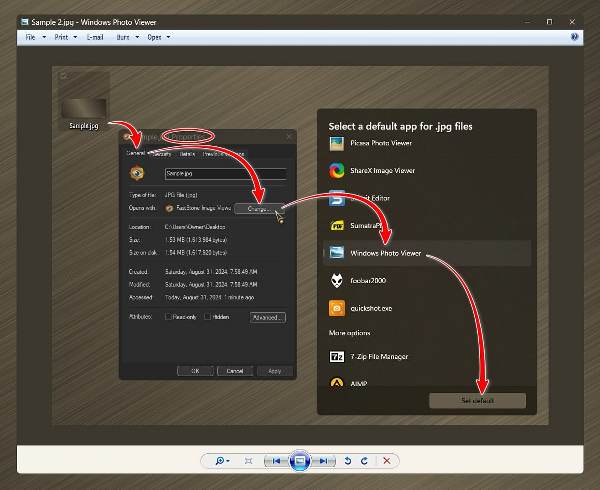Open the Print menu
This screenshot has width=600, height=490.
coord(65,37)
